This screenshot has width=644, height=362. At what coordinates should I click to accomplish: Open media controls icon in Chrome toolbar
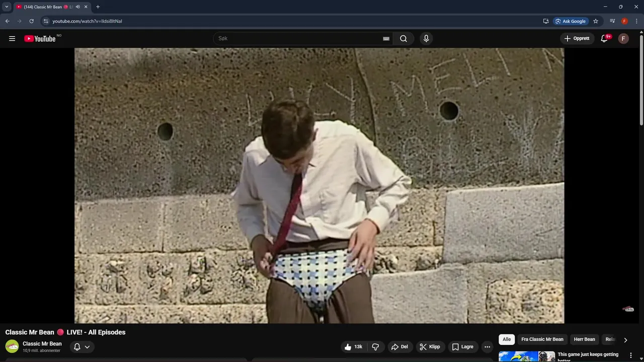pyautogui.click(x=612, y=21)
